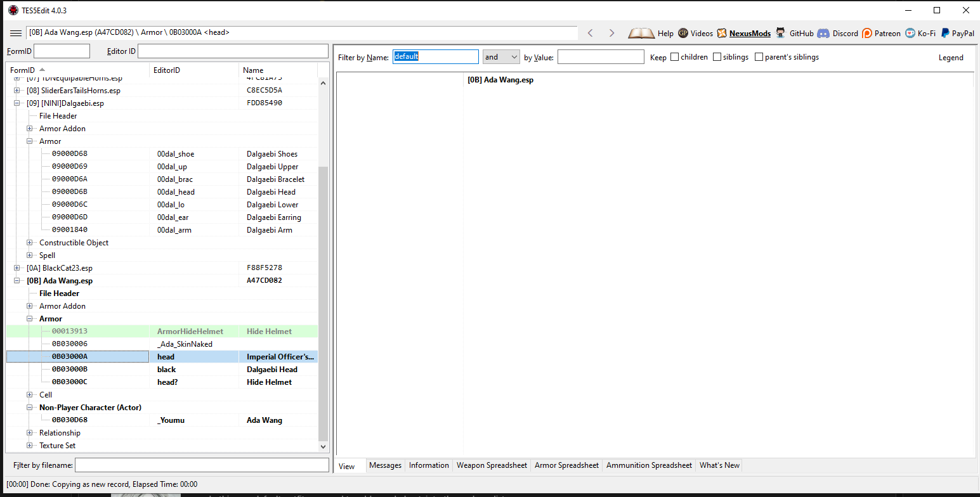Open the NexusMods icon
980x497 pixels.
pyautogui.click(x=722, y=33)
